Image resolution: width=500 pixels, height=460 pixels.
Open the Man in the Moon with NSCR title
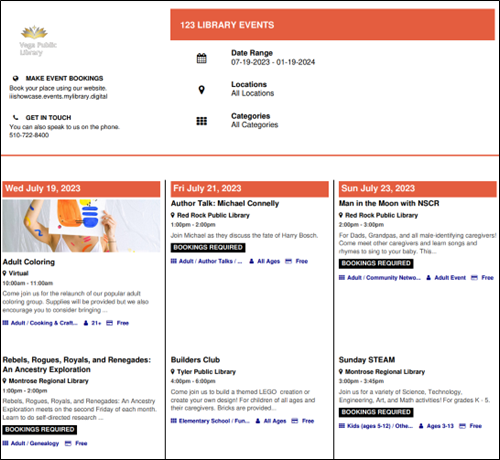pos(389,203)
